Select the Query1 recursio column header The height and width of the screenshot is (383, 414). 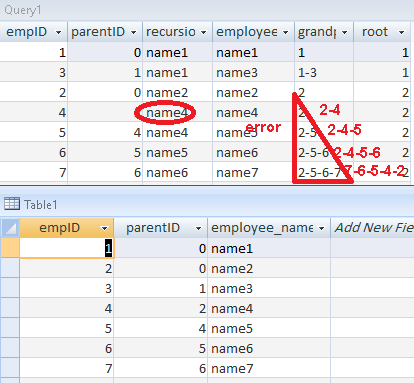[177, 32]
